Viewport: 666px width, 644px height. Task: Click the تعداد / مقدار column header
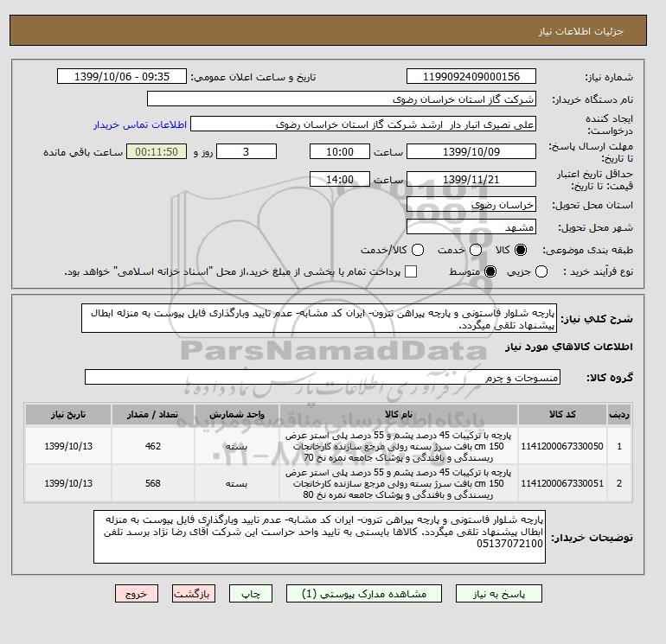click(x=153, y=414)
